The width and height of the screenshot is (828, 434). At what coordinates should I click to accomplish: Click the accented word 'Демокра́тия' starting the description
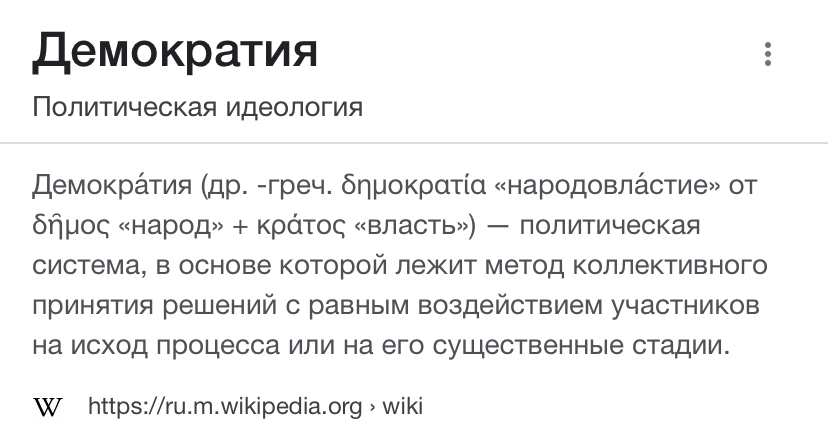click(x=112, y=185)
